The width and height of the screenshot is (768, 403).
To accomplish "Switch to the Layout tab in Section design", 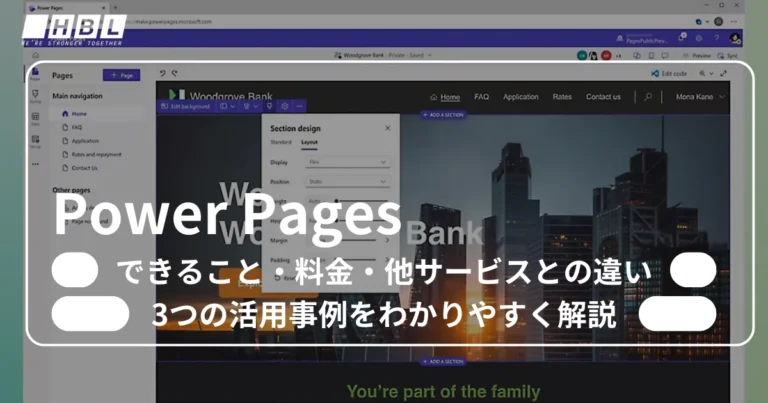I will click(309, 143).
